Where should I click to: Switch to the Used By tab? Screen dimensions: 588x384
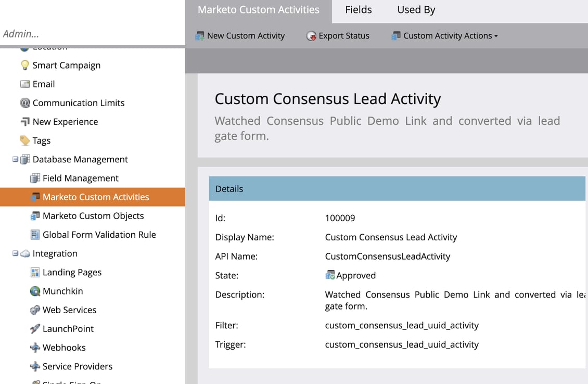415,9
